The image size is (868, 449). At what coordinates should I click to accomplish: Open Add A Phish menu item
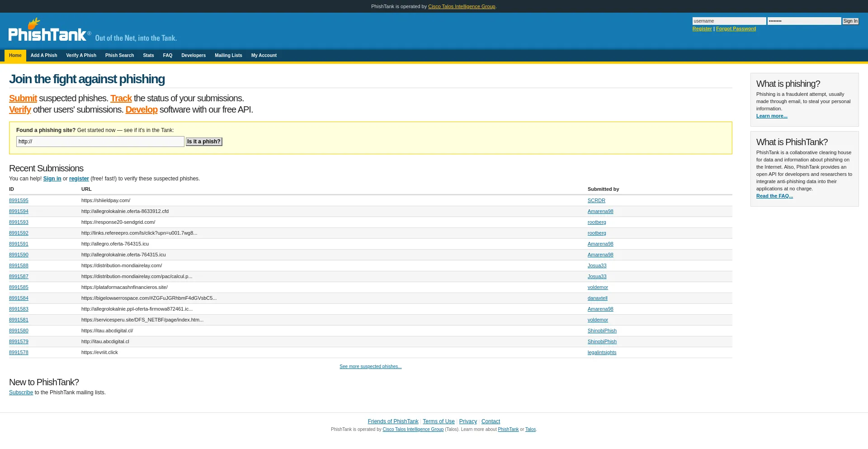click(44, 56)
